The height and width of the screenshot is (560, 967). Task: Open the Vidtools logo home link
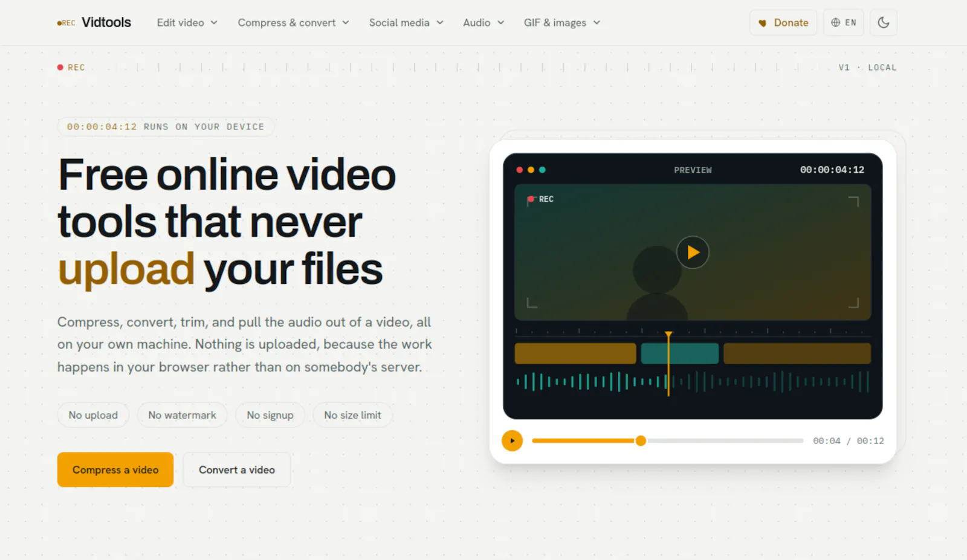(94, 22)
